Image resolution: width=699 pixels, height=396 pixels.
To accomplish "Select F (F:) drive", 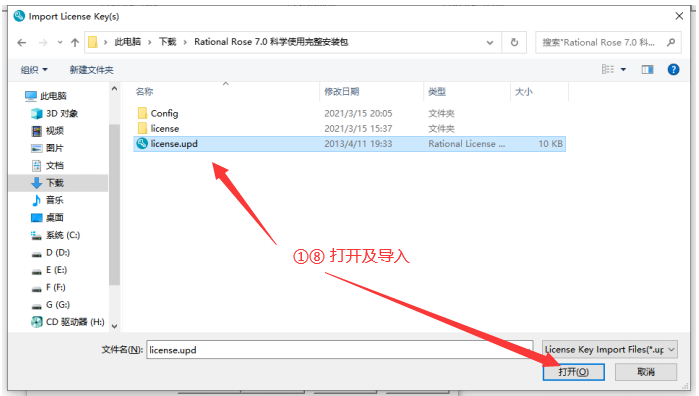I will [x=49, y=287].
